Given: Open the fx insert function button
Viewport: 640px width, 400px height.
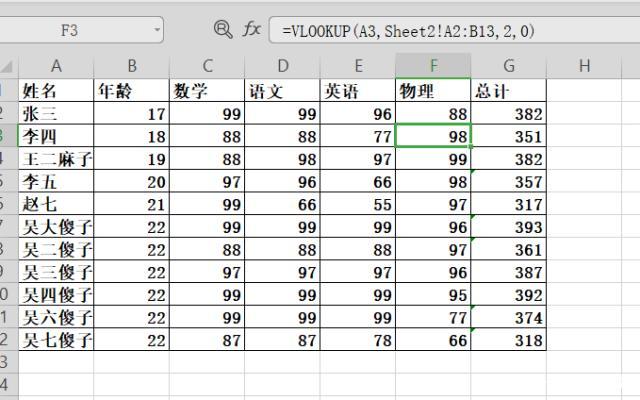Looking at the screenshot, I should pyautogui.click(x=251, y=29).
